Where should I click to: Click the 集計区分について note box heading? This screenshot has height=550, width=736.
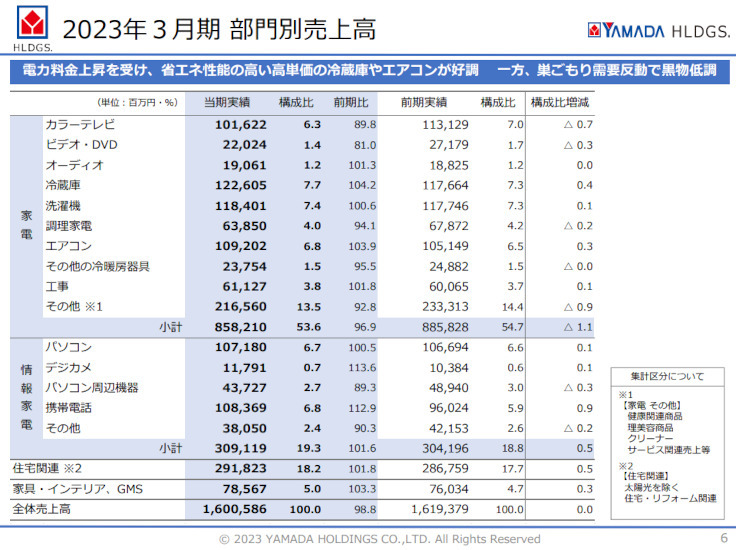click(x=667, y=376)
